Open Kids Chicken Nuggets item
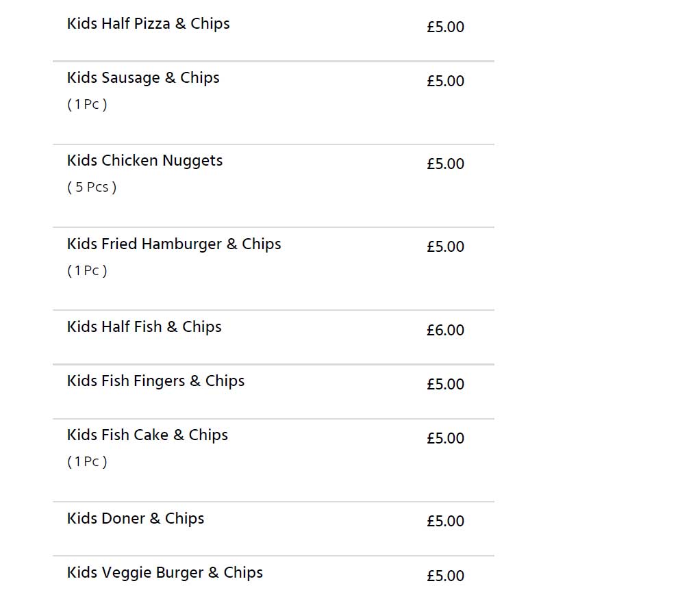The width and height of the screenshot is (691, 616). (x=145, y=161)
